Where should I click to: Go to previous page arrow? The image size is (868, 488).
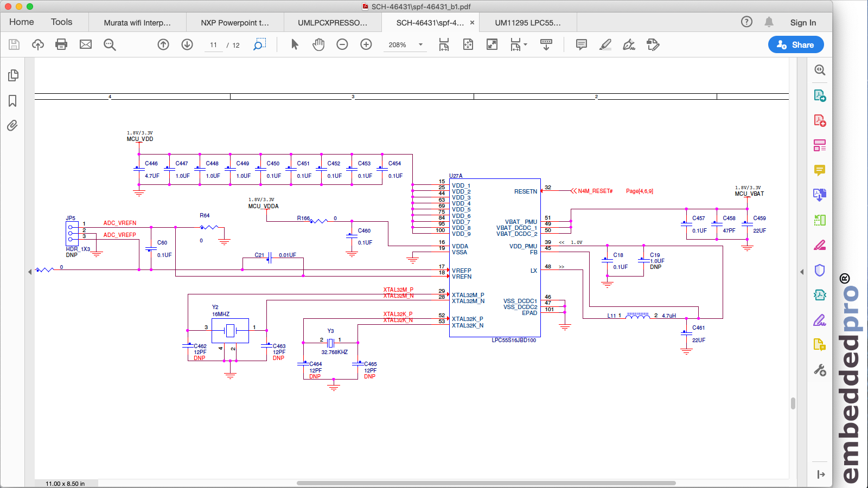click(163, 44)
